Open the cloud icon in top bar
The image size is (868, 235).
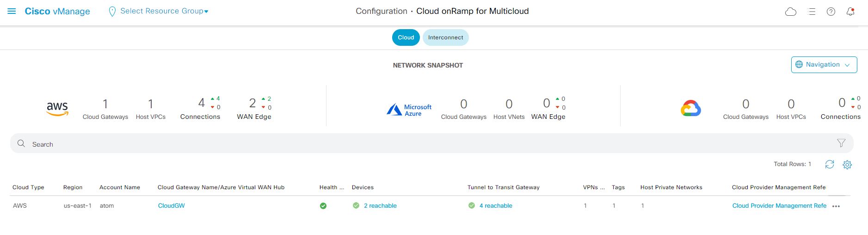tap(791, 12)
